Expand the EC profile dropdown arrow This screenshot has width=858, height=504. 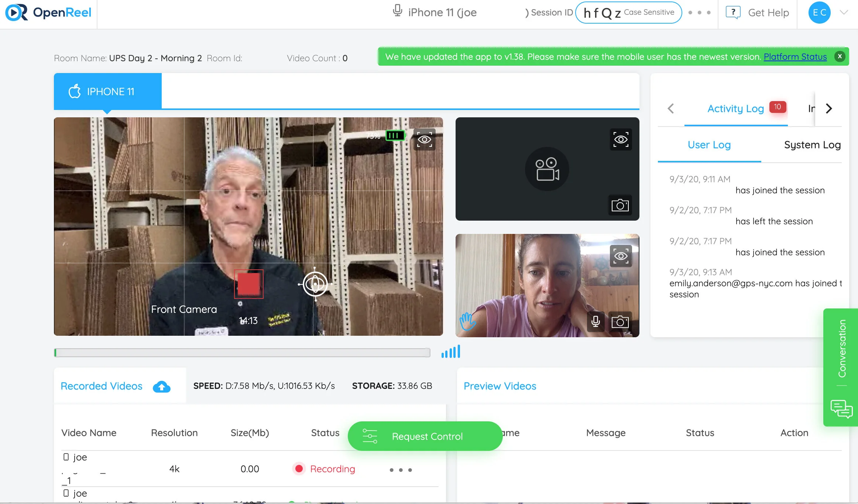coord(844,13)
